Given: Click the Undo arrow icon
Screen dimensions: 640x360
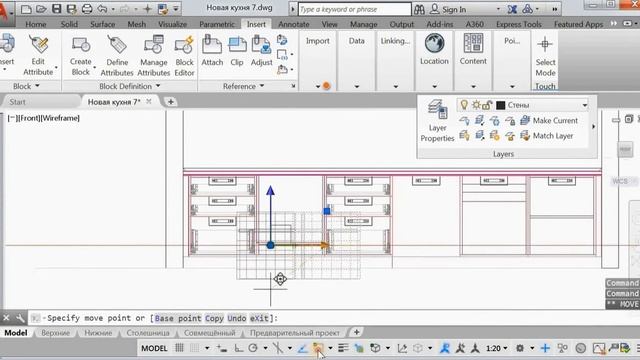Looking at the screenshot, I should pos(102,9).
